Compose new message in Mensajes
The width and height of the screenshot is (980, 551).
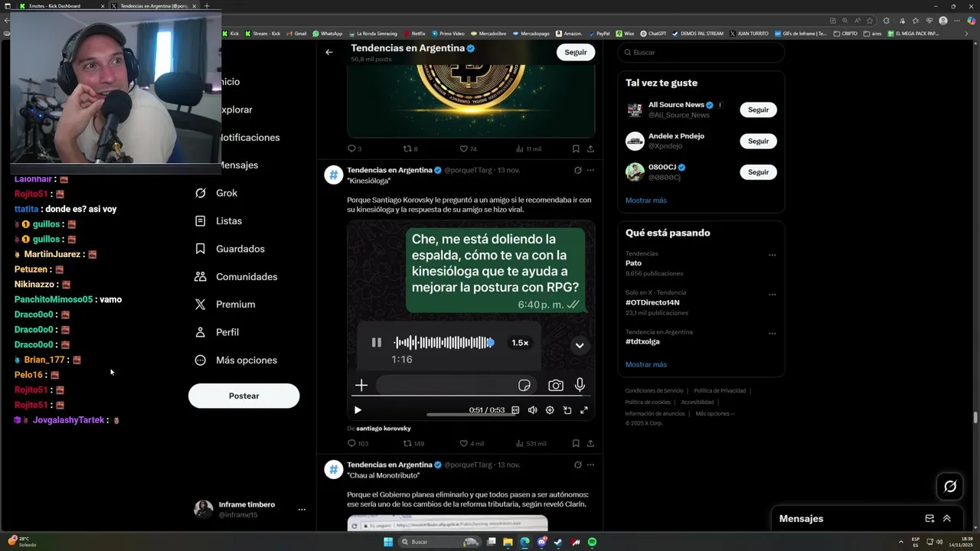pos(929,518)
